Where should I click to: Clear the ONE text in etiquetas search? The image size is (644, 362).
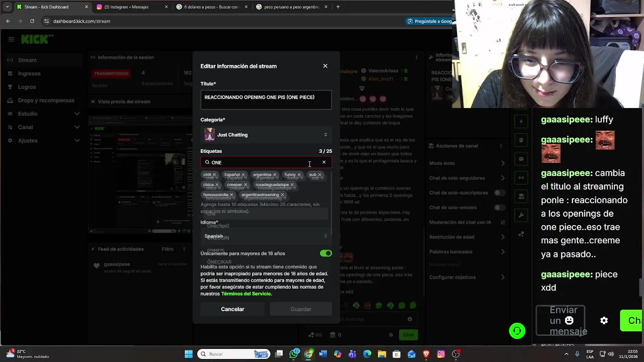(x=324, y=162)
